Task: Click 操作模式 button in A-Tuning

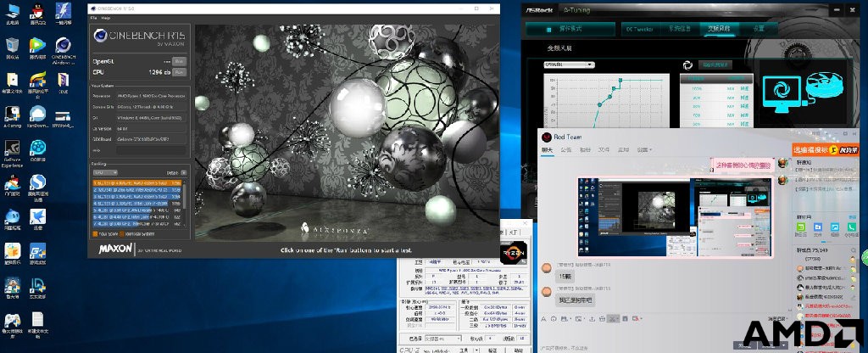Action: coord(570,29)
